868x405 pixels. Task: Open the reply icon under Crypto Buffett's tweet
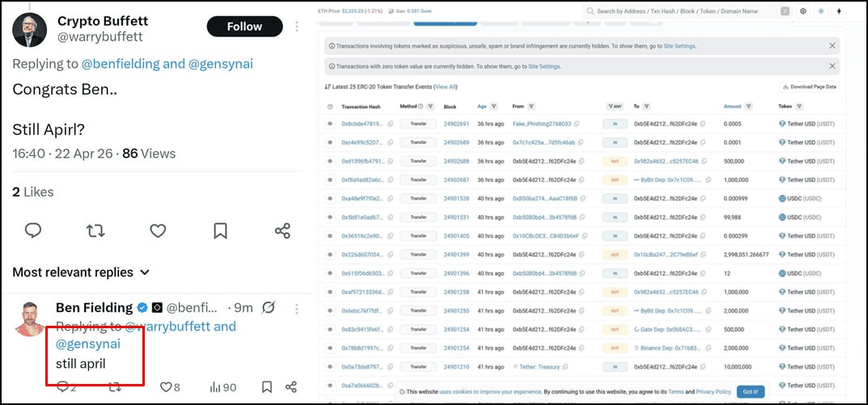[33, 230]
